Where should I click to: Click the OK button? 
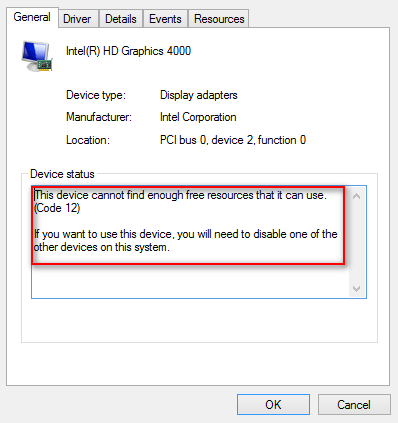pyautogui.click(x=273, y=404)
